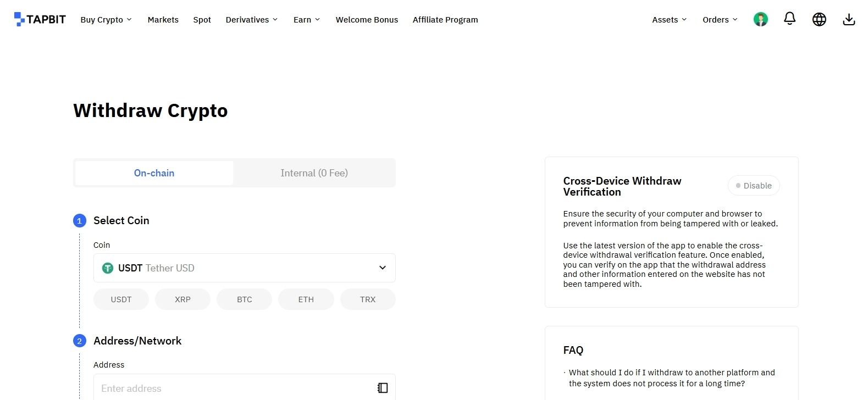Toggle the Cross-Device Withdraw Disable switch
This screenshot has width=868, height=400.
click(754, 186)
